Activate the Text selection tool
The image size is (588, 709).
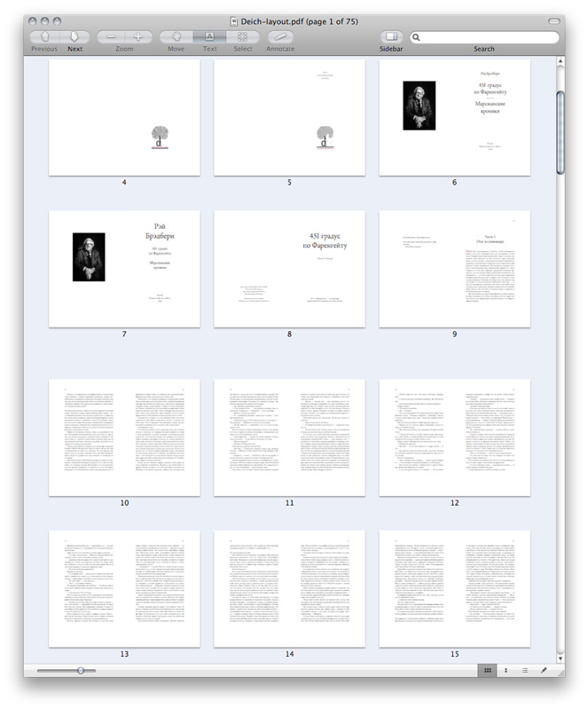(209, 37)
